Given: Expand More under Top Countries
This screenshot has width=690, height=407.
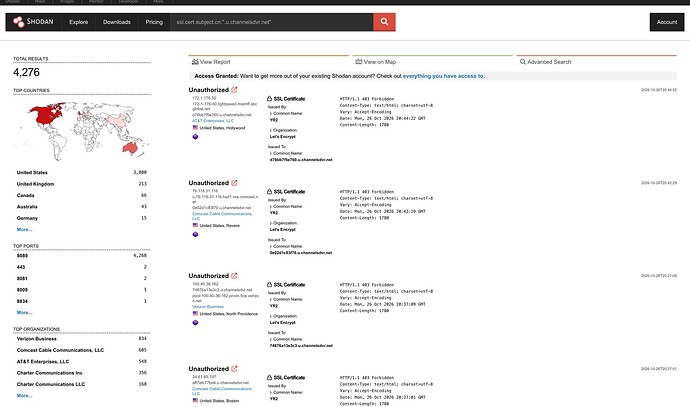Looking at the screenshot, I should tap(24, 229).
